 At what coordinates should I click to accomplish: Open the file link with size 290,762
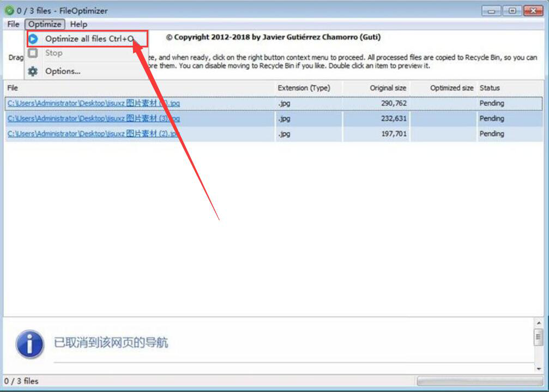pos(93,103)
